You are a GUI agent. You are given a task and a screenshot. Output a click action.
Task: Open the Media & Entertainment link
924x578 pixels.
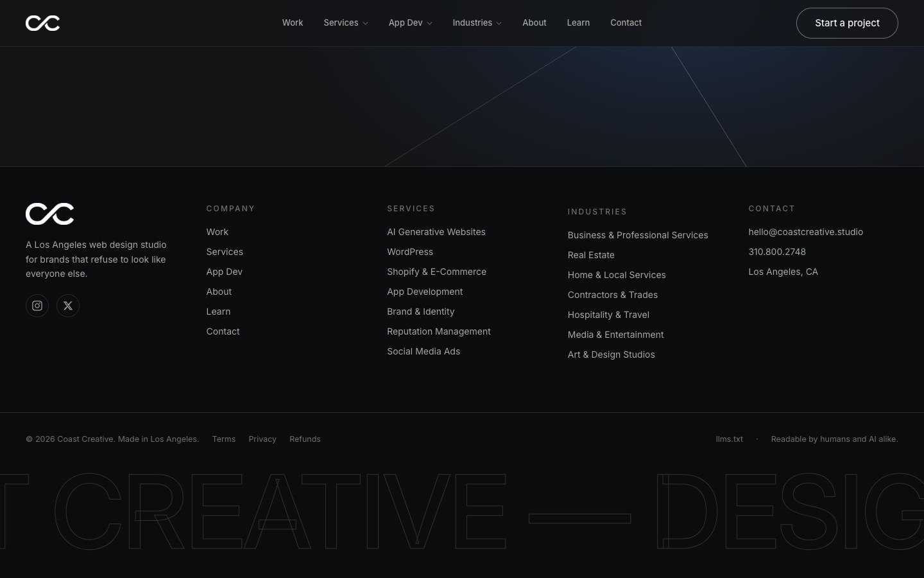click(615, 335)
